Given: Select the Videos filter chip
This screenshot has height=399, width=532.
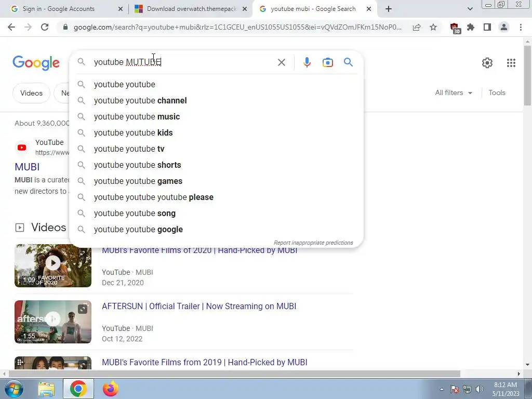Looking at the screenshot, I should click(31, 93).
